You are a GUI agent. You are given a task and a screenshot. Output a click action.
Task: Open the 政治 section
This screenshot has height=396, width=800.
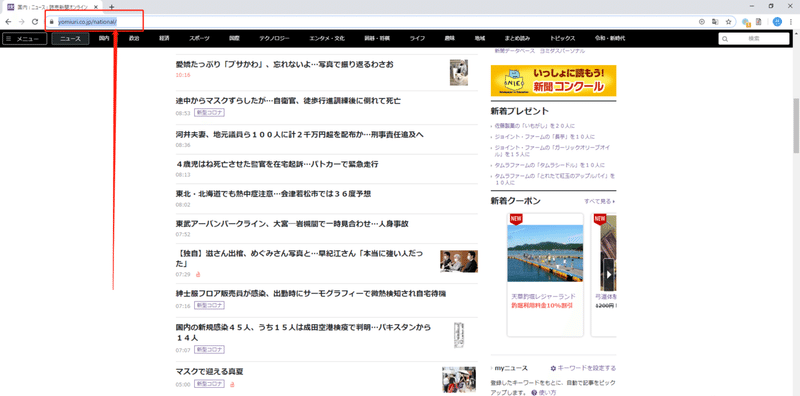[x=134, y=39]
